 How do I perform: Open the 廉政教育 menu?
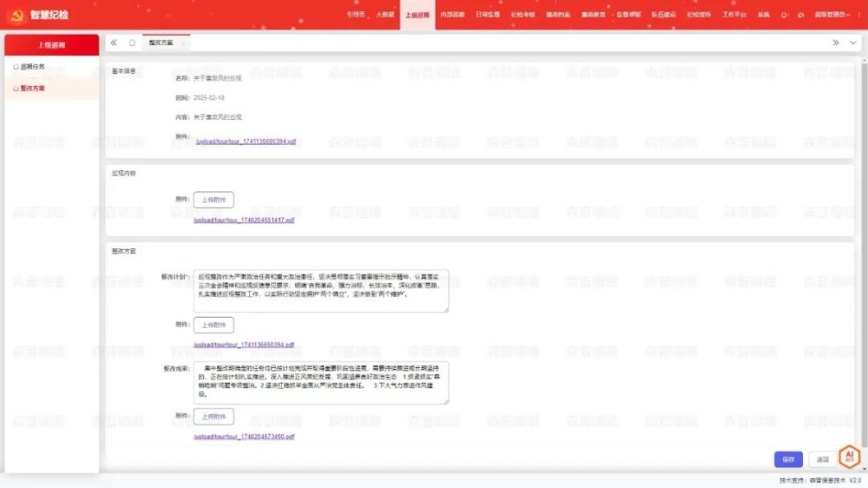(594, 15)
